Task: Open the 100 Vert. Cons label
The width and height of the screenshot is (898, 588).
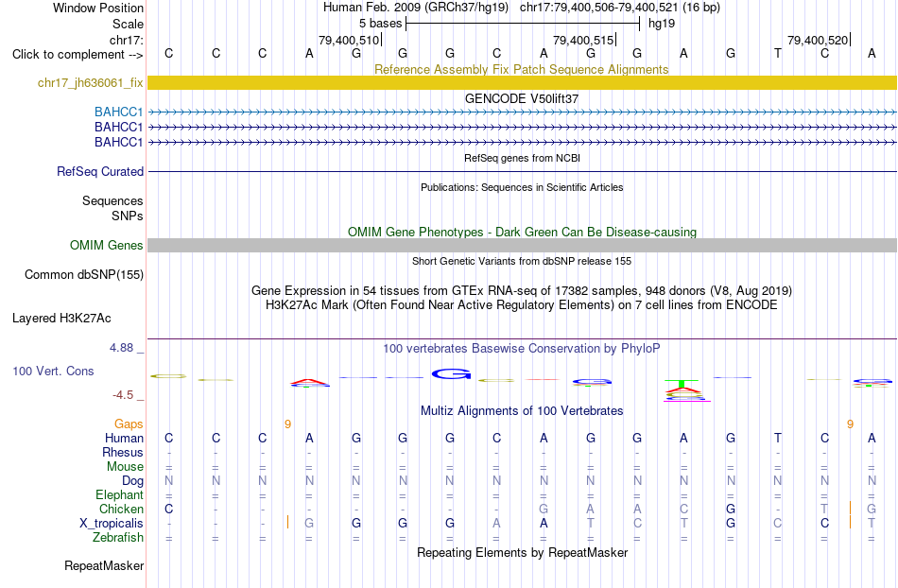Action: click(53, 371)
